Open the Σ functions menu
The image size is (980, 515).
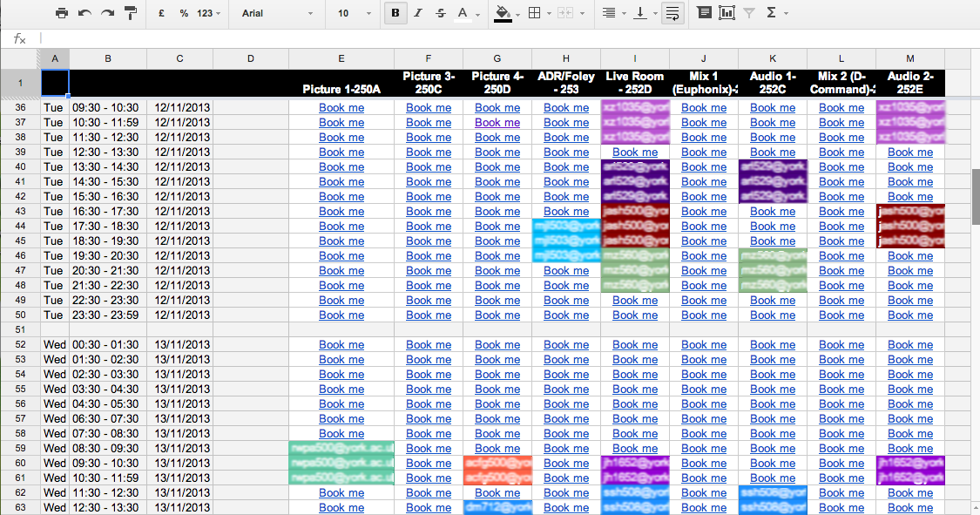click(773, 13)
